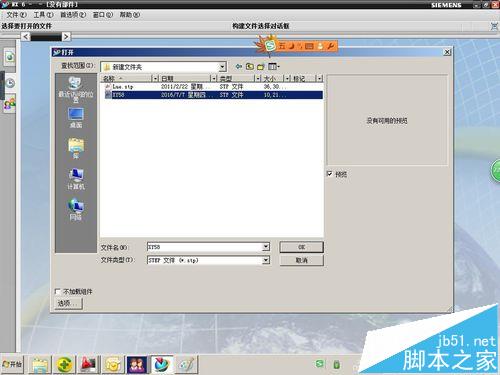Click the icon at right of cue line
Image resolution: width=500 pixels, height=375 pixels.
pyautogui.click(x=494, y=26)
